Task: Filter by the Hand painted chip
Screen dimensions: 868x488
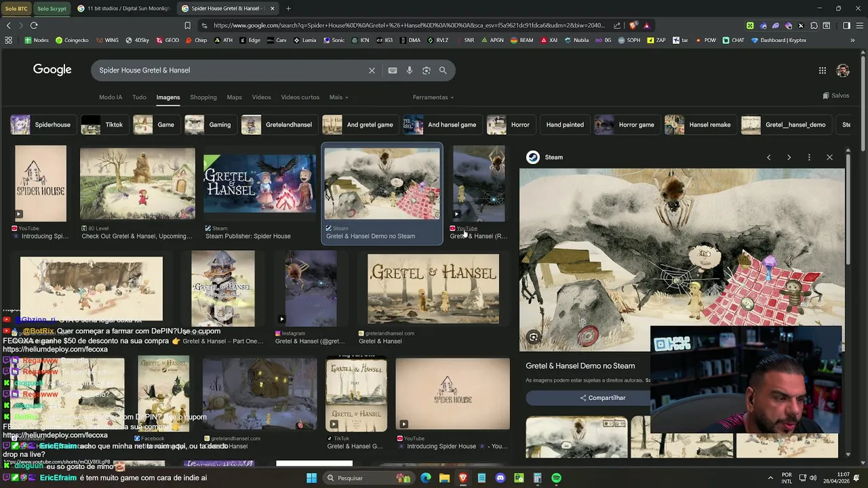Action: coord(565,125)
